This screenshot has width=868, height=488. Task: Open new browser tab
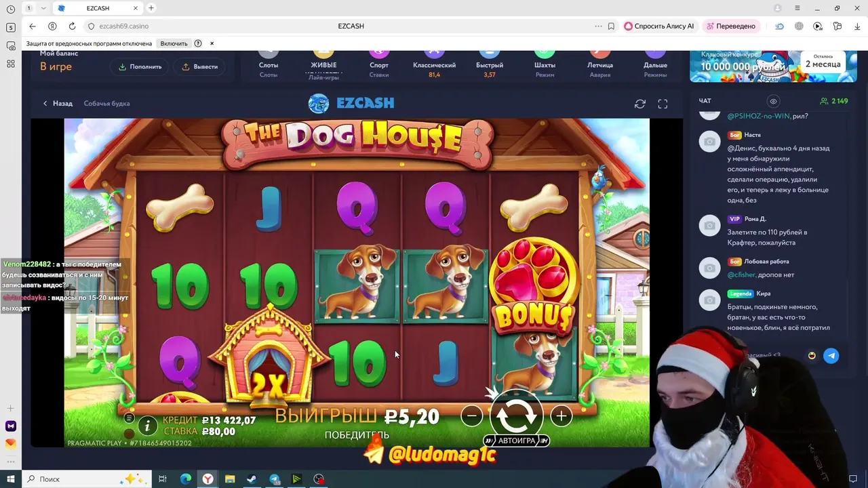click(151, 8)
